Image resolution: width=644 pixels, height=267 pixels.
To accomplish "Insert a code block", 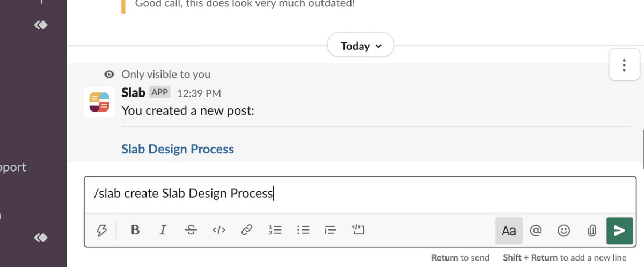I will (x=358, y=230).
